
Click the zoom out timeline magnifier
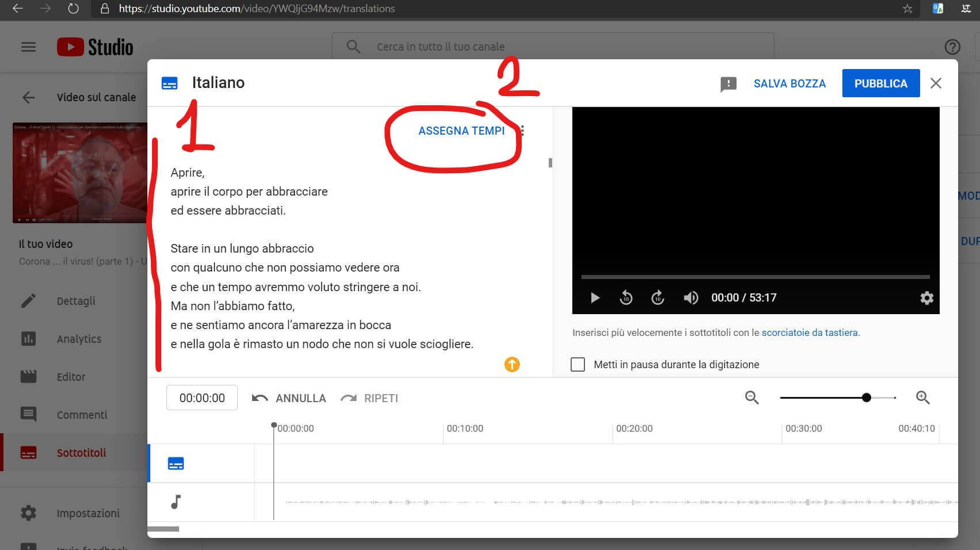tap(751, 398)
